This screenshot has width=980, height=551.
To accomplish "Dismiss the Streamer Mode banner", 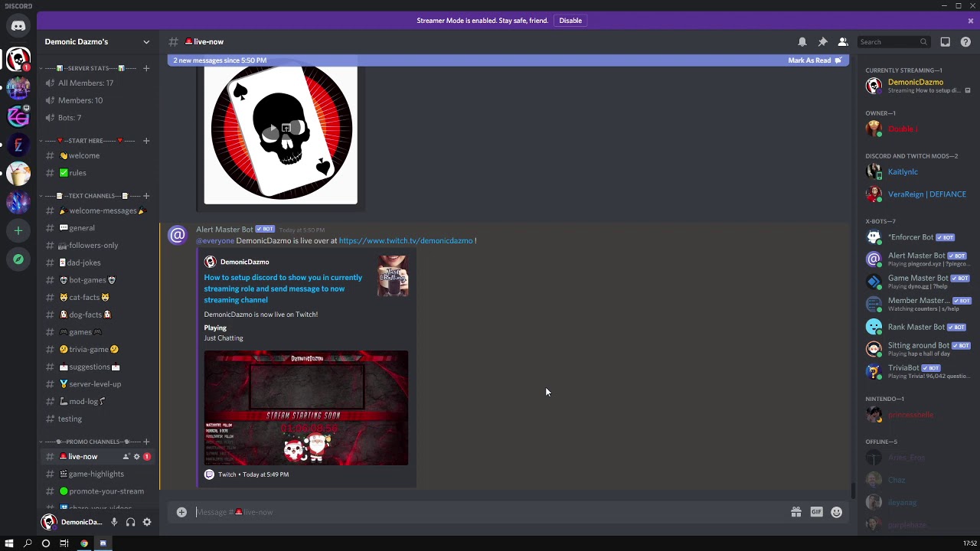I will tap(971, 21).
